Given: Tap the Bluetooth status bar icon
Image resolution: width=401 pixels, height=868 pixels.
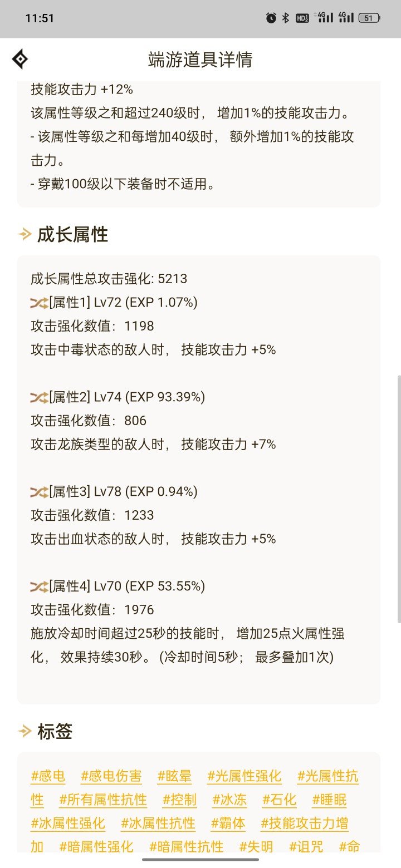Looking at the screenshot, I should pyautogui.click(x=286, y=18).
